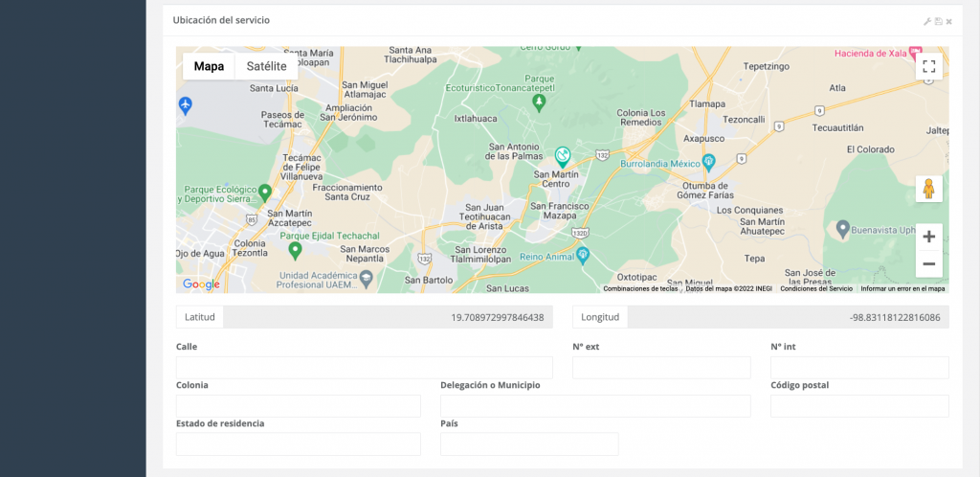The height and width of the screenshot is (477, 980).
Task: Switch to Satélite view
Action: pyautogui.click(x=266, y=66)
